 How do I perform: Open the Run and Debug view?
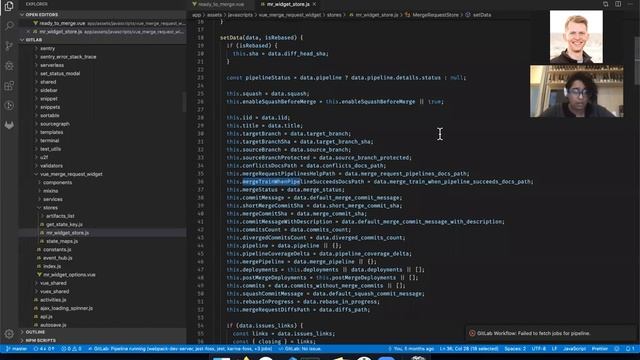pyautogui.click(x=9, y=66)
